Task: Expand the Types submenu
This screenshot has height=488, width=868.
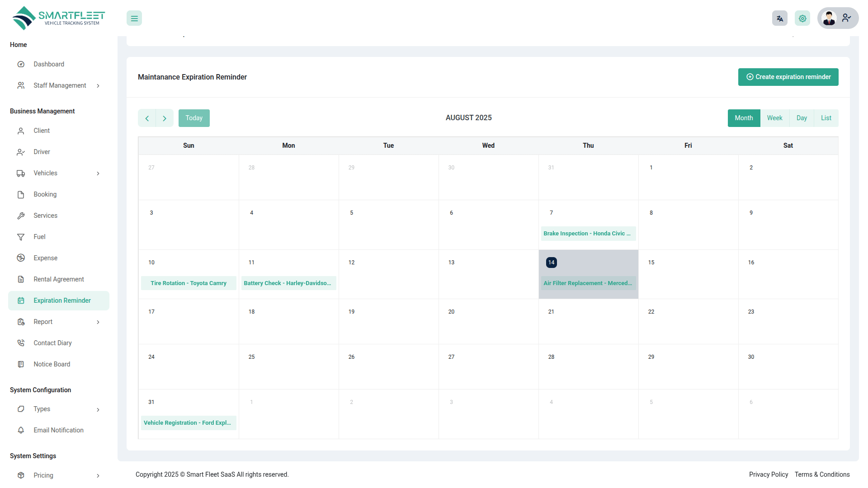Action: click(98, 410)
